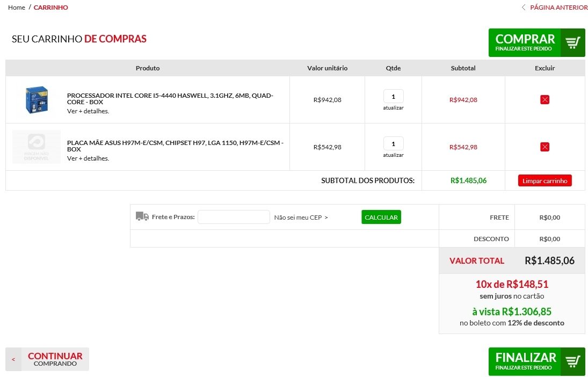Select the red R$542,98 subtotal value
Screen dimensions: 588x377
(463, 147)
